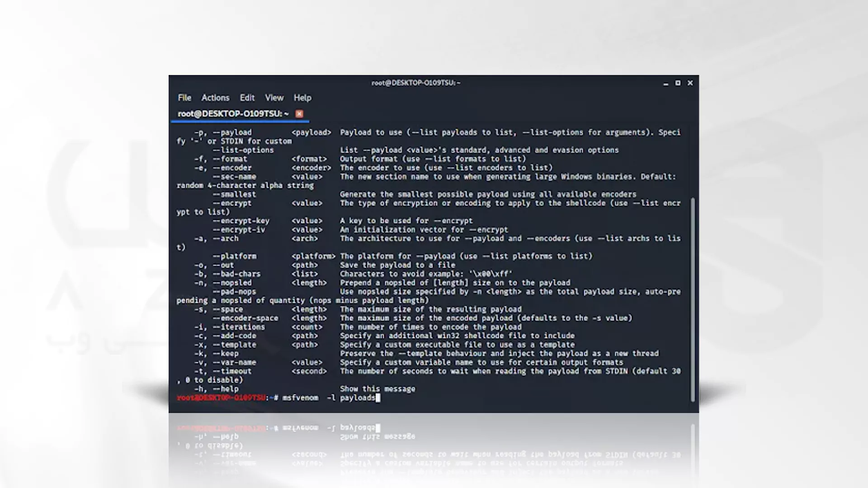Click the '--platform' option text
The image size is (868, 488).
click(234, 256)
